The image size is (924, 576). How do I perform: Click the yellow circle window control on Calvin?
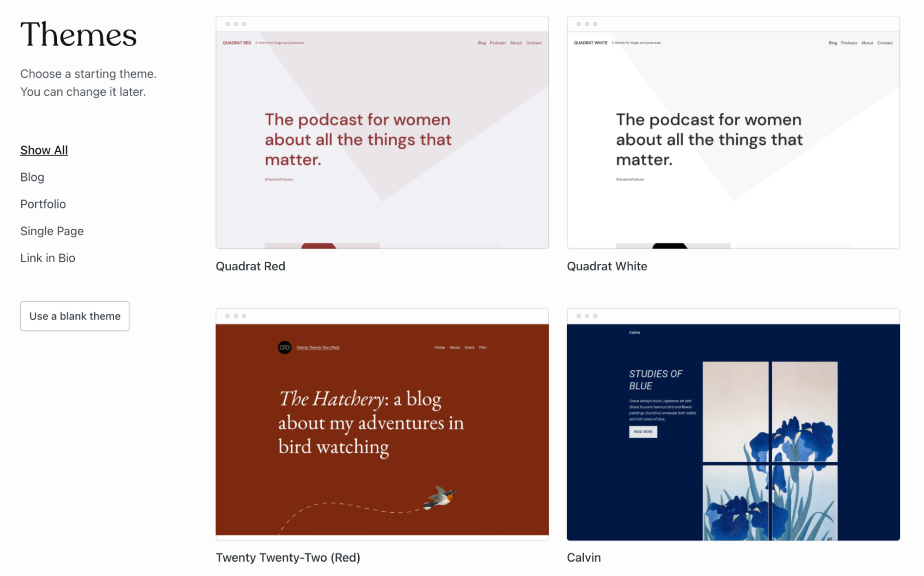(x=587, y=316)
